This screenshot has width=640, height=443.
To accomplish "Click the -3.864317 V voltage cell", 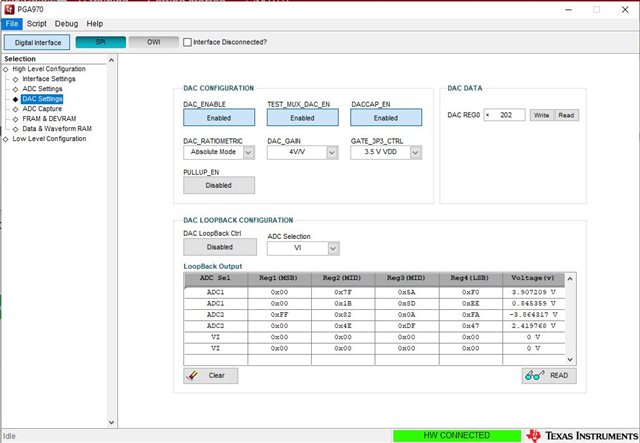I will 533,315.
